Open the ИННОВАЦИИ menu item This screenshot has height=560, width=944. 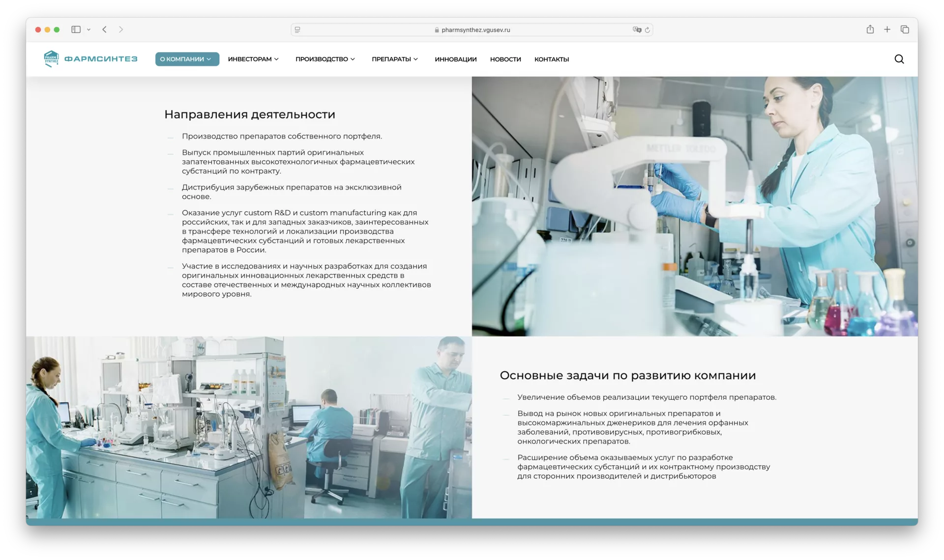[455, 59]
